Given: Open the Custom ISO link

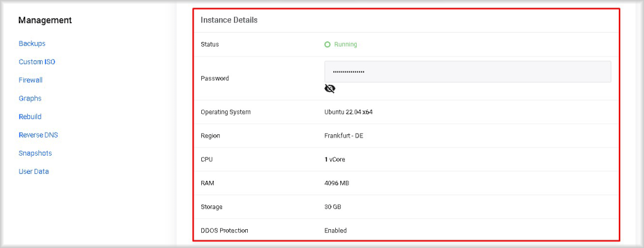Looking at the screenshot, I should click(37, 62).
